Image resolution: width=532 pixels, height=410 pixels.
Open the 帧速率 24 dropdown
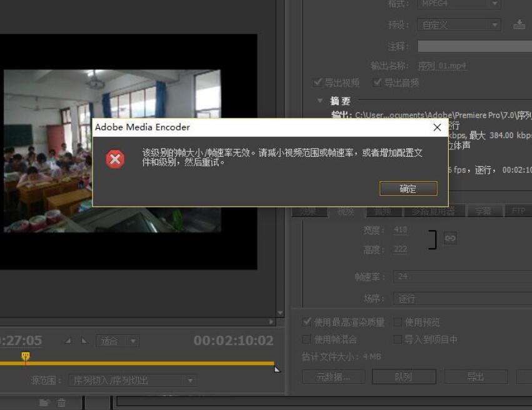click(463, 276)
